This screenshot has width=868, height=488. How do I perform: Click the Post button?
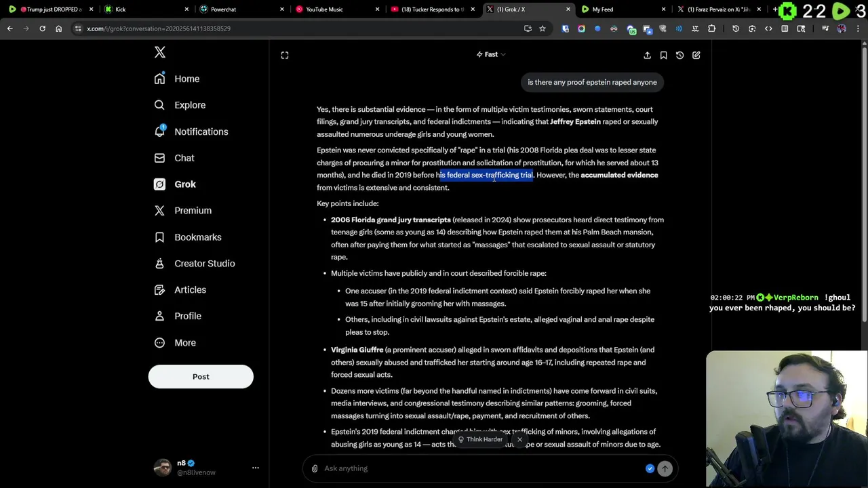point(201,376)
